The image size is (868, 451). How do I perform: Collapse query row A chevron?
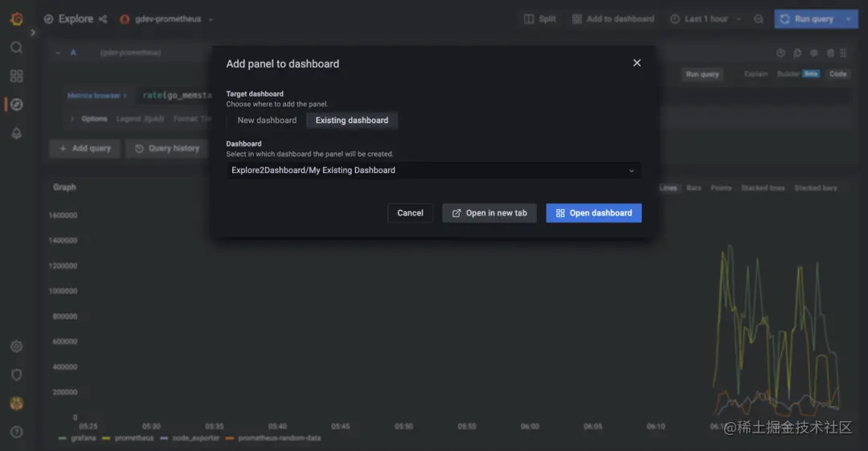(x=58, y=53)
